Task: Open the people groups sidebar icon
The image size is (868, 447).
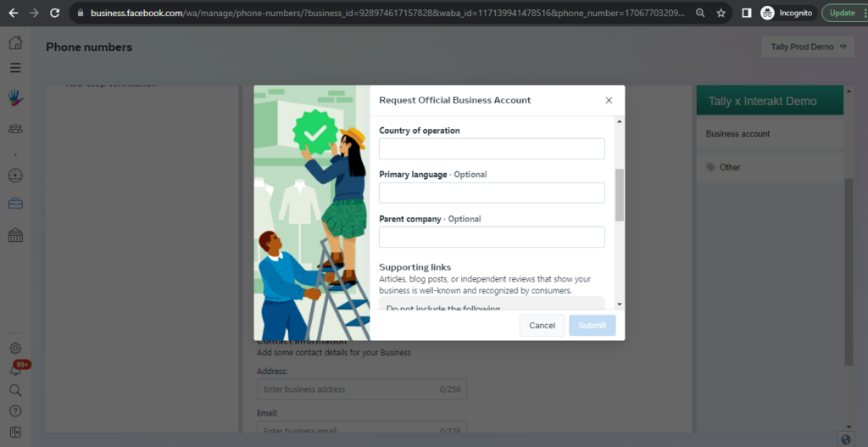Action: [15, 129]
